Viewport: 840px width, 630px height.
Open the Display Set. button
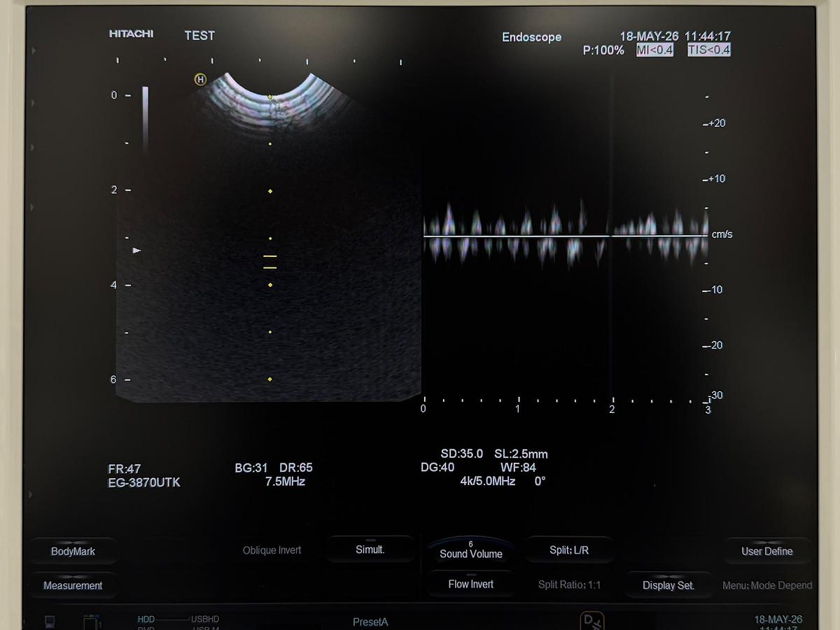(668, 585)
